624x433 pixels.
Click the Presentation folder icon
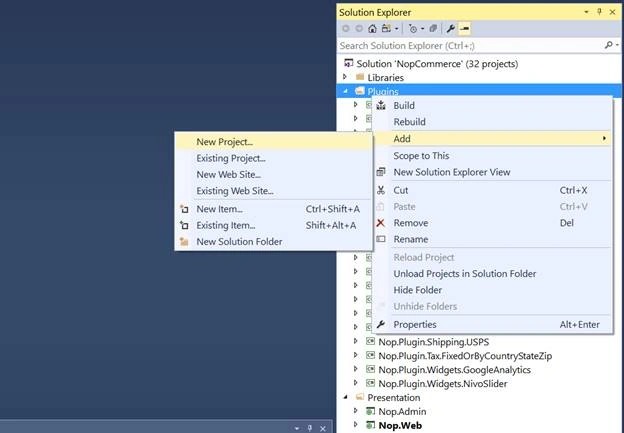360,397
